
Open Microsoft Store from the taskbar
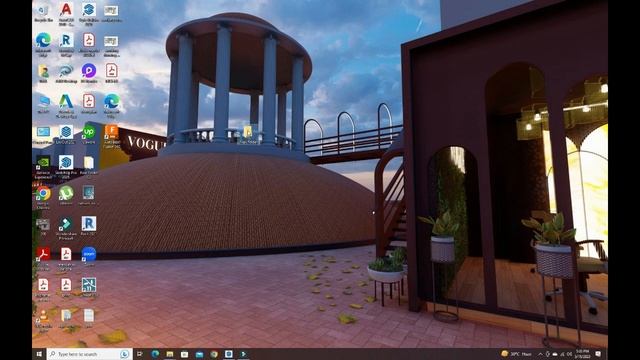click(184, 354)
